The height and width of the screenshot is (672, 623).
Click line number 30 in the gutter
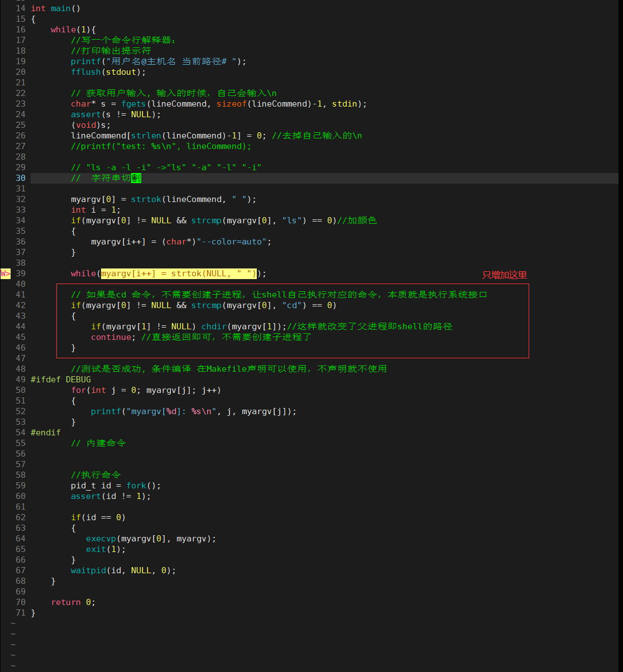(x=21, y=178)
